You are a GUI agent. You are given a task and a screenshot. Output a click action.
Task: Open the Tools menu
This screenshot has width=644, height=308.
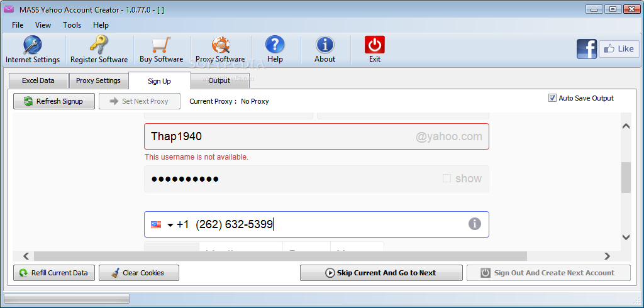click(72, 25)
